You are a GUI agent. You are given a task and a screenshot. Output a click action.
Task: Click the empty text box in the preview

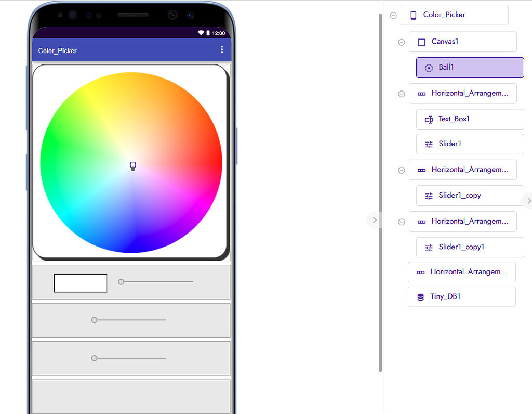(x=81, y=283)
